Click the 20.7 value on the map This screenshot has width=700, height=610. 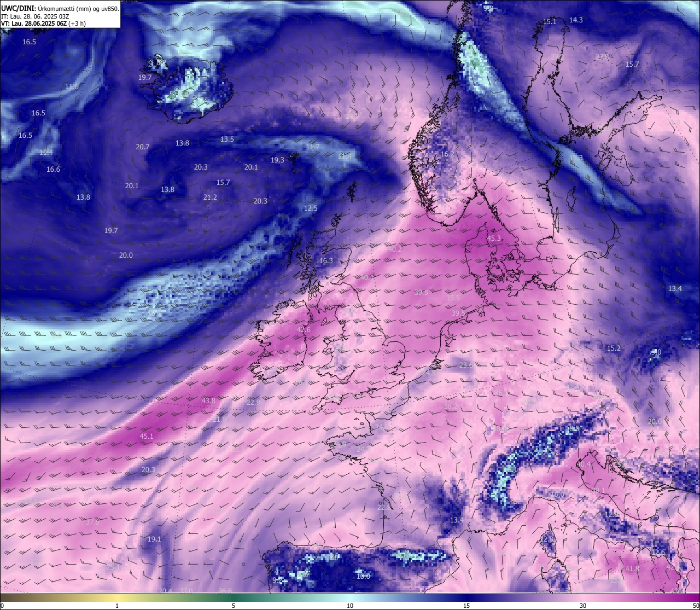[143, 147]
